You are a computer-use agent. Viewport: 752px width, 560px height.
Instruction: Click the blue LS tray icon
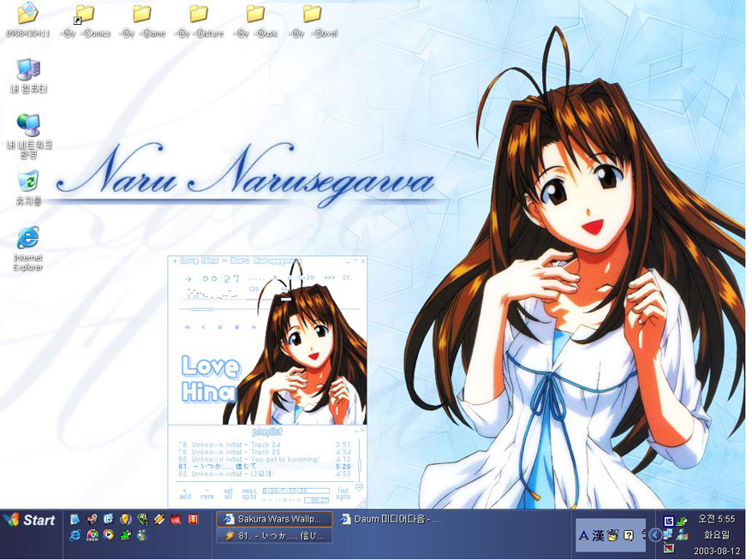click(x=669, y=521)
